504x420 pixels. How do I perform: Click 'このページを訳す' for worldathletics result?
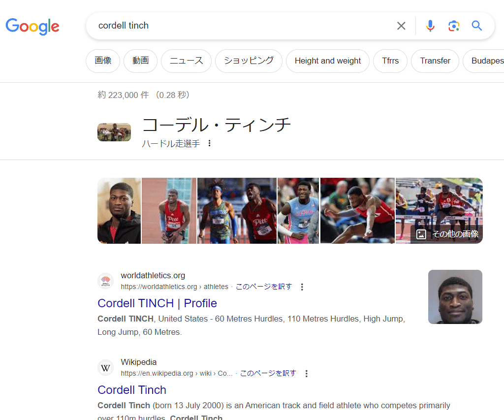[x=264, y=287]
